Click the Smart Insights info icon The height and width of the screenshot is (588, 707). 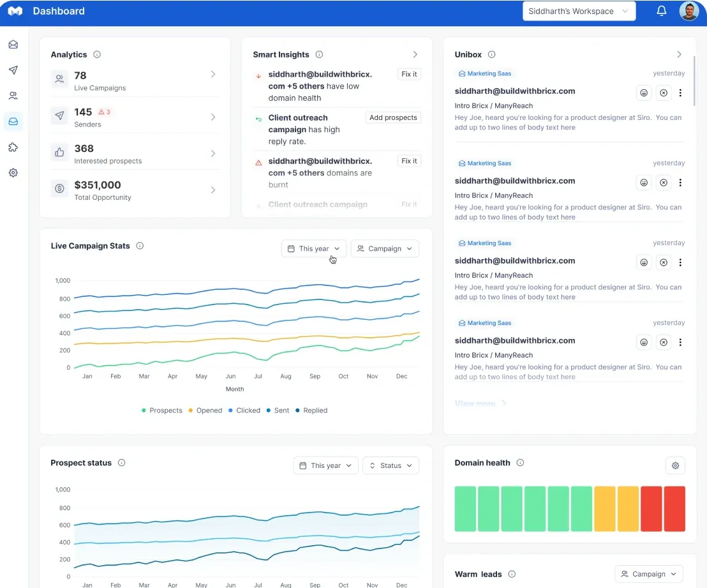coord(319,54)
